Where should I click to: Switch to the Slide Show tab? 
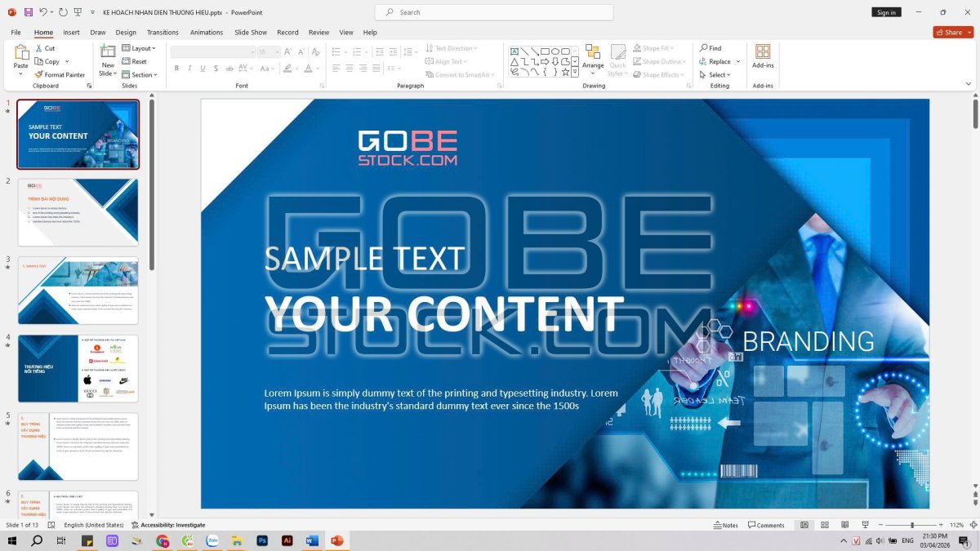pos(251,32)
